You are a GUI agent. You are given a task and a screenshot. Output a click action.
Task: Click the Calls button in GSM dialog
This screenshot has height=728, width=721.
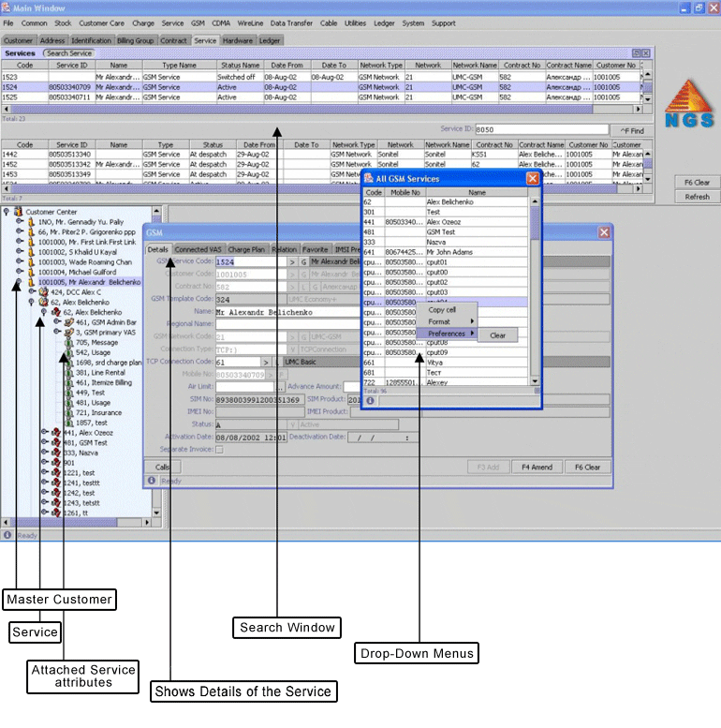click(162, 468)
